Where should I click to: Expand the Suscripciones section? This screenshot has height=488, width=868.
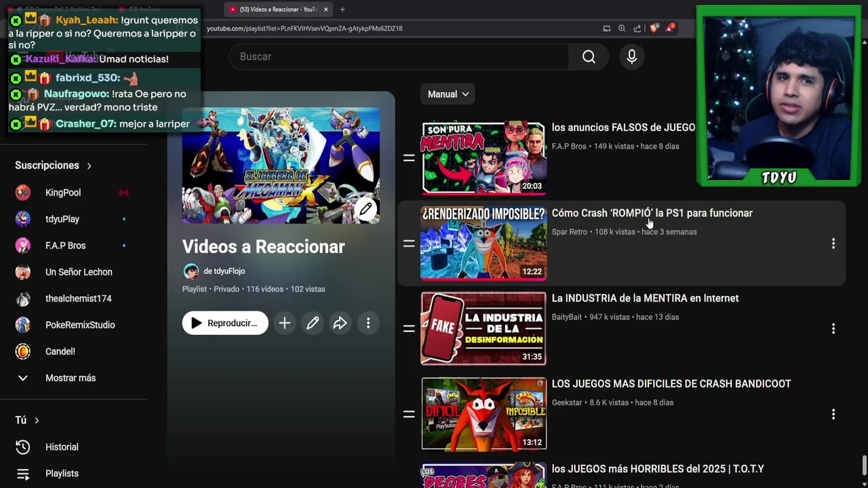(x=53, y=165)
